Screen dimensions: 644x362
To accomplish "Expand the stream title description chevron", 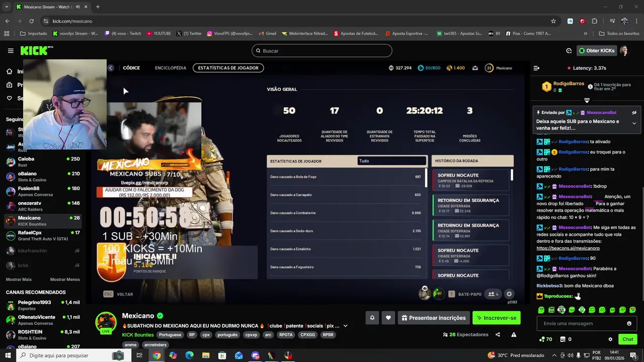I will 345,326.
